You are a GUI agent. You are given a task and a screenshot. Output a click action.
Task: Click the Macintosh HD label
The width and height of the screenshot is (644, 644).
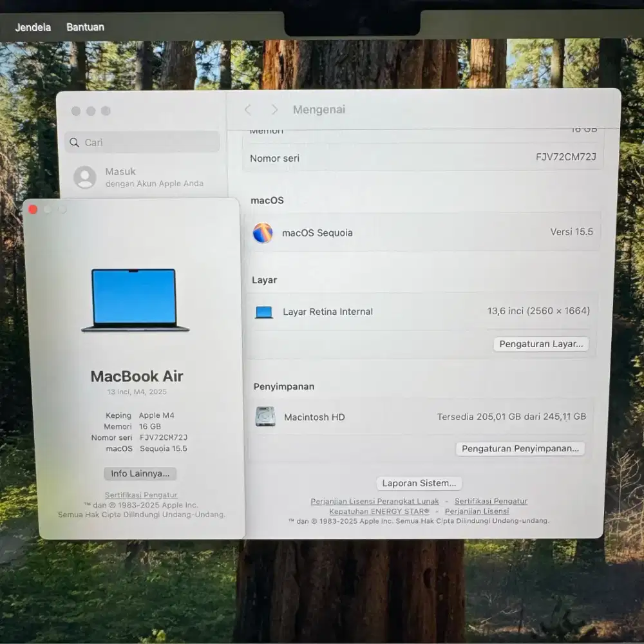(315, 417)
